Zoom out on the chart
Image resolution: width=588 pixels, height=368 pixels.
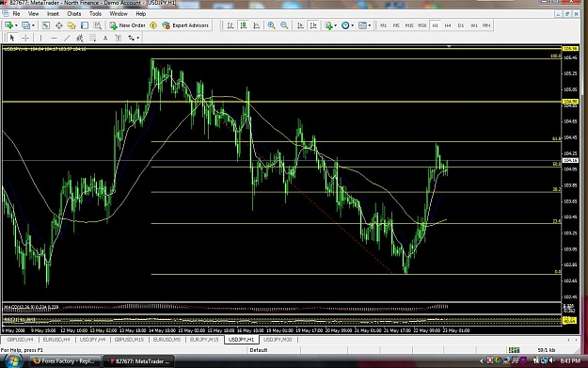coord(284,25)
